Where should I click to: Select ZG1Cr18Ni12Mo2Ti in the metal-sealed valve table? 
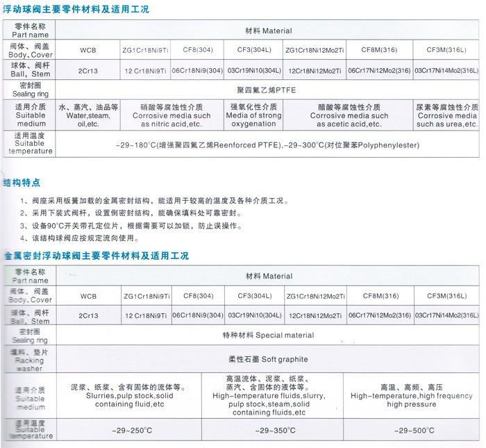point(315,297)
